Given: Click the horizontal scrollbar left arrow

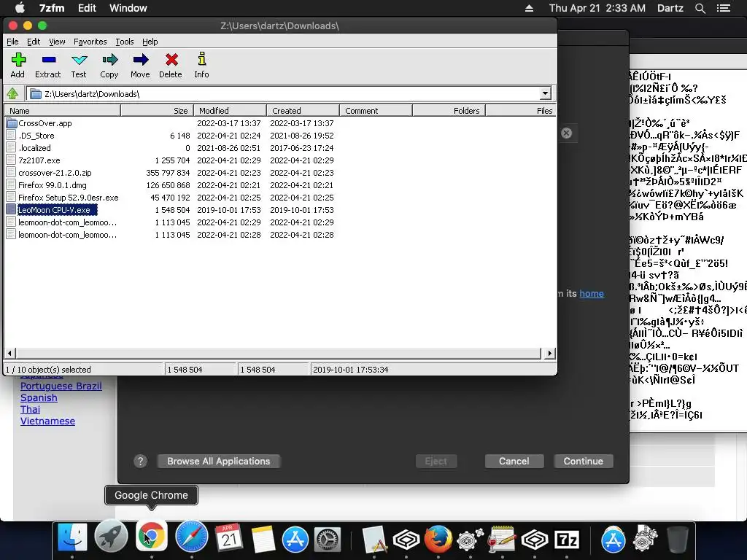Looking at the screenshot, I should pos(9,354).
